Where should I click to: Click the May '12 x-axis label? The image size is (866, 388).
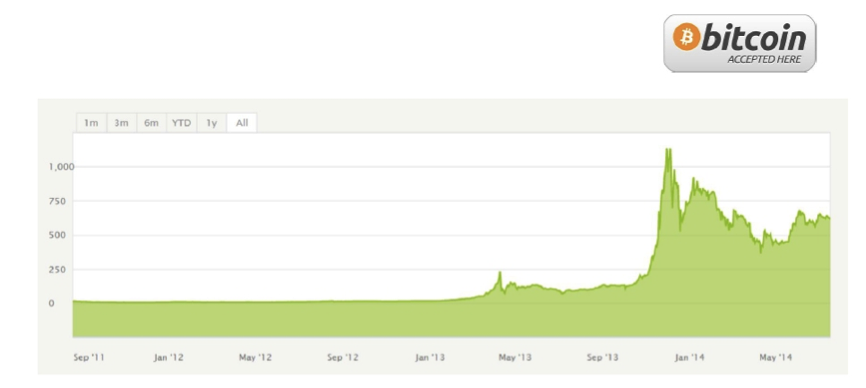click(255, 358)
